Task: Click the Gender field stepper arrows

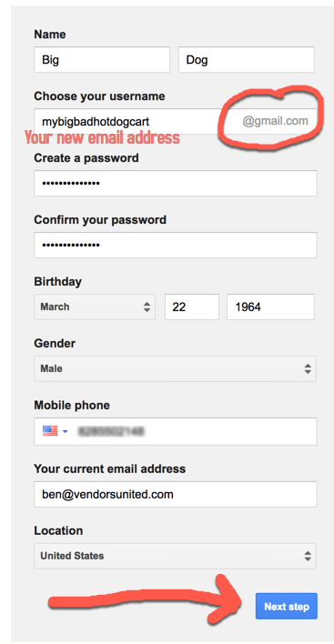Action: [308, 368]
